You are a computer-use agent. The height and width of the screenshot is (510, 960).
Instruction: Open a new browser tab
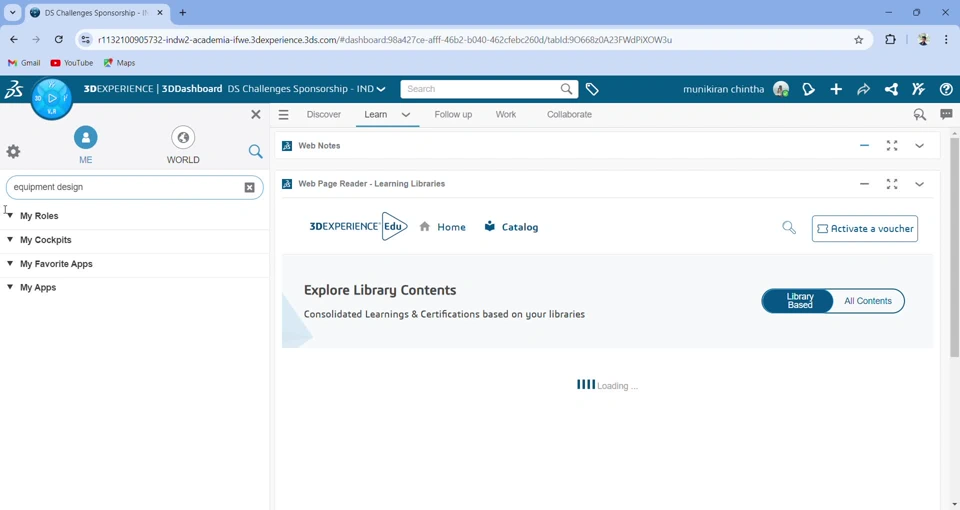[x=182, y=12]
